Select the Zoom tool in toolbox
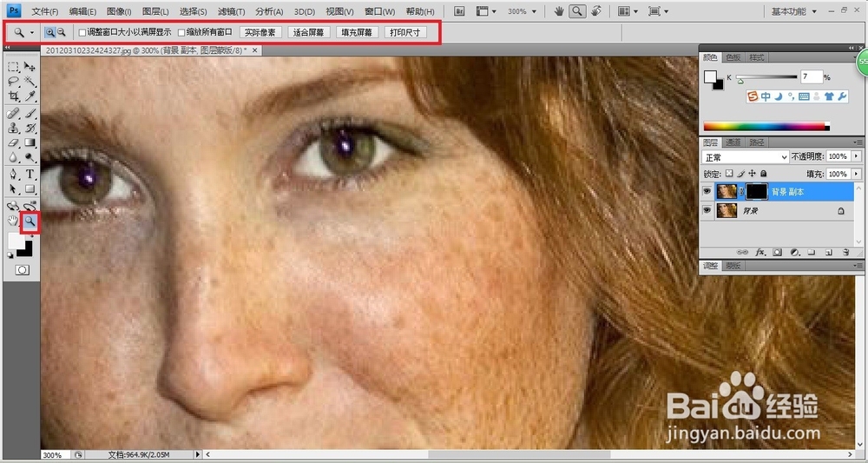 point(30,222)
